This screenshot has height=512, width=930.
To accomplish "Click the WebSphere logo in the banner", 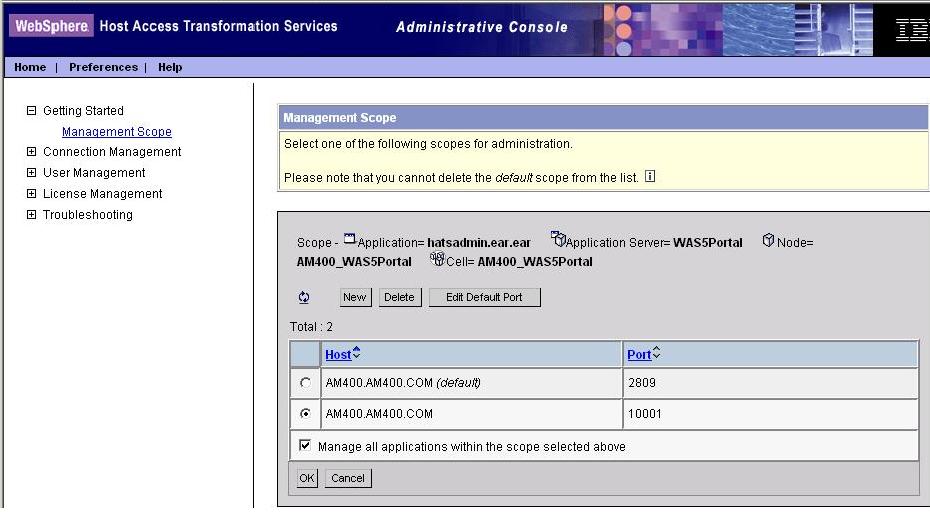I will tap(52, 26).
